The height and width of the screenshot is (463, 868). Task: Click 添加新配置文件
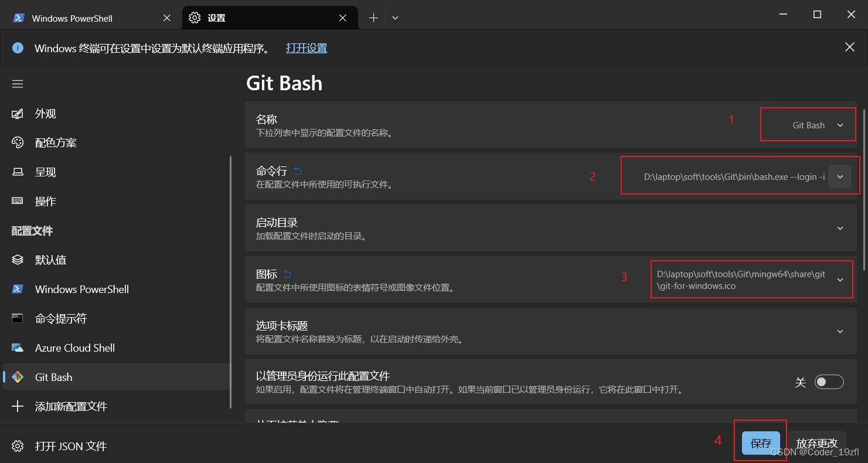[116, 406]
